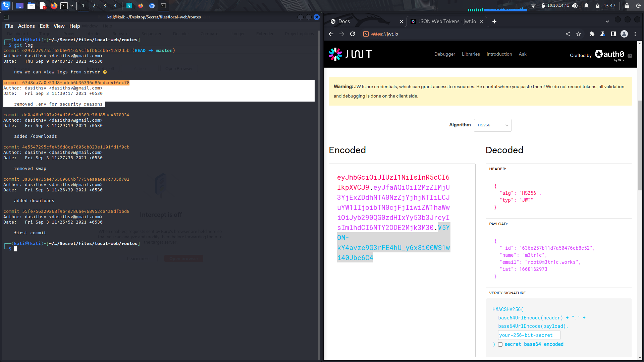Screen dimensions: 644x362
Task: Open browser profile avatar icon
Action: (624, 34)
